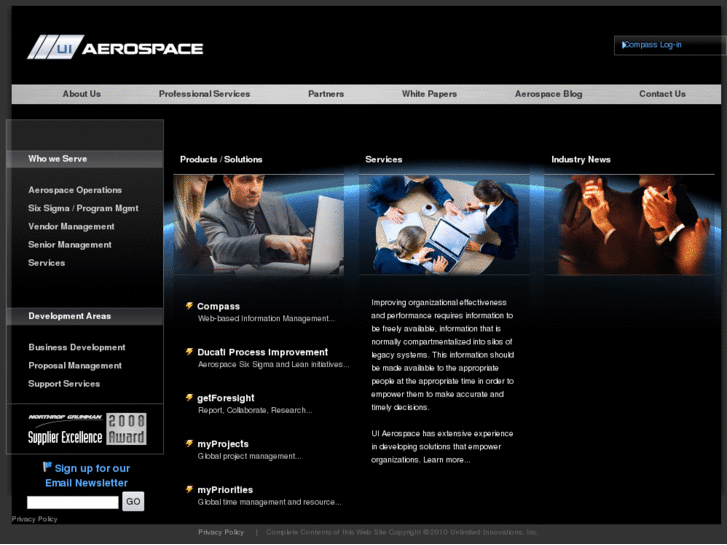Open Vendor Management sidebar link
This screenshot has width=727, height=545.
71,226
